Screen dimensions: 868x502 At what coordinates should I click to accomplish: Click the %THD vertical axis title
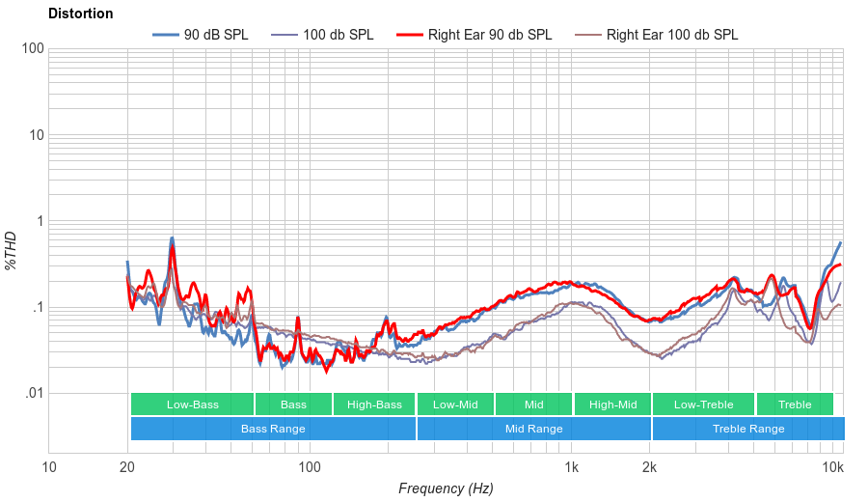click(x=11, y=251)
